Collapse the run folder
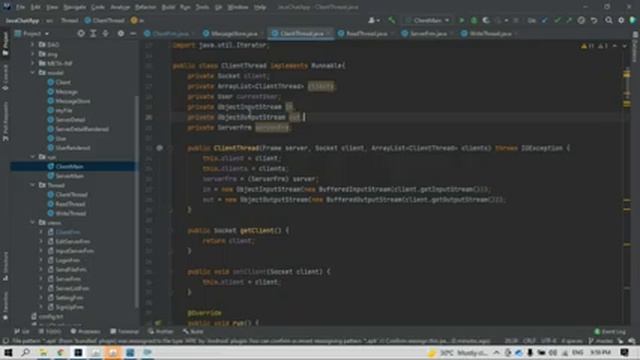The height and width of the screenshot is (360, 640). coord(33,157)
